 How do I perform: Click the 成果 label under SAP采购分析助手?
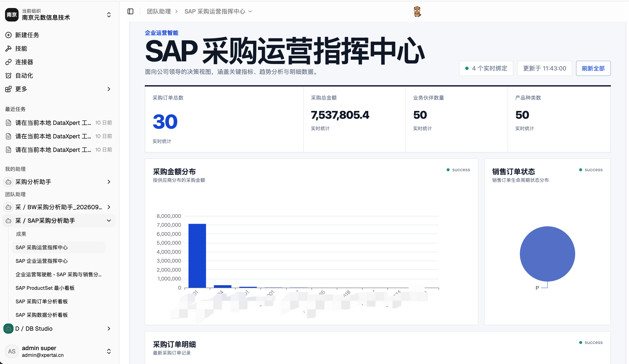(x=21, y=234)
